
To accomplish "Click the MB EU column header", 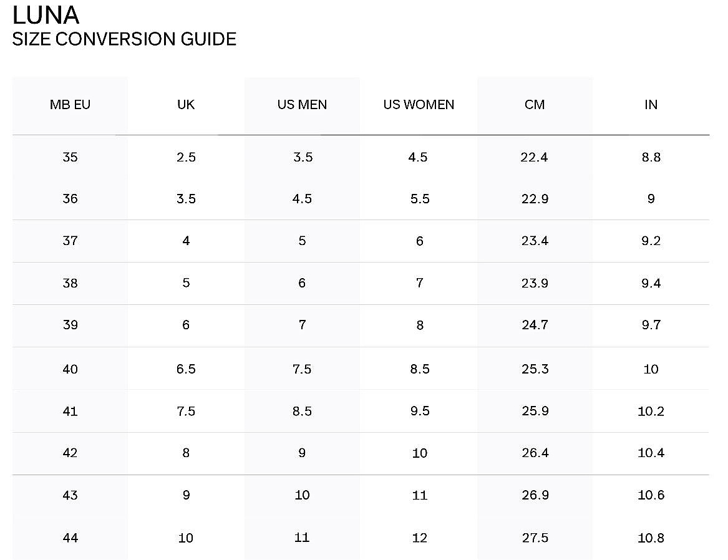I will [70, 105].
